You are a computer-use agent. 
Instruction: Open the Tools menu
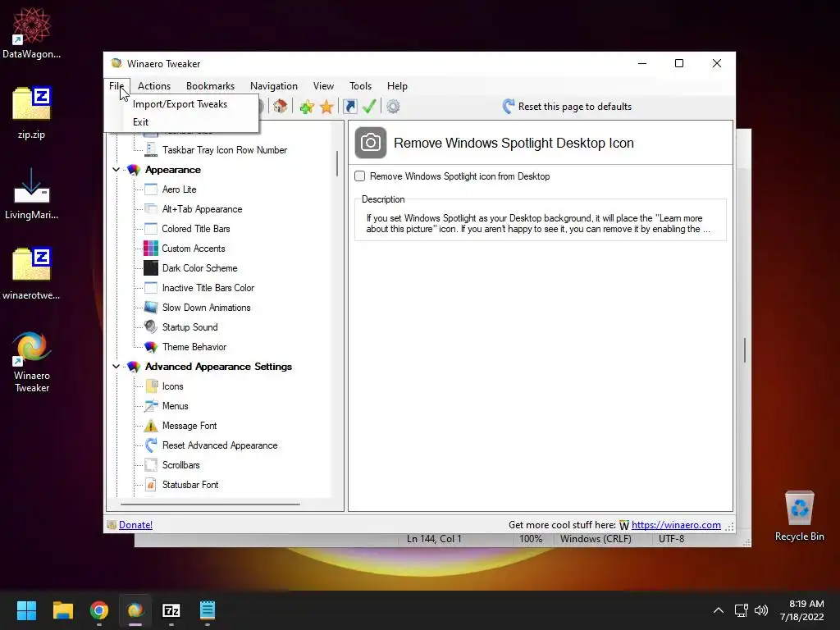coord(361,86)
